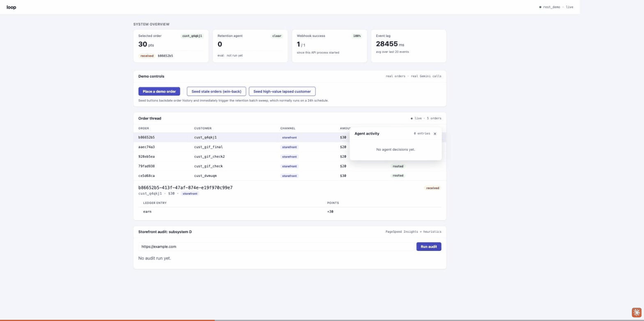This screenshot has height=321, width=644.
Task: Click the live · 5 orders indicator
Action: 426,119
